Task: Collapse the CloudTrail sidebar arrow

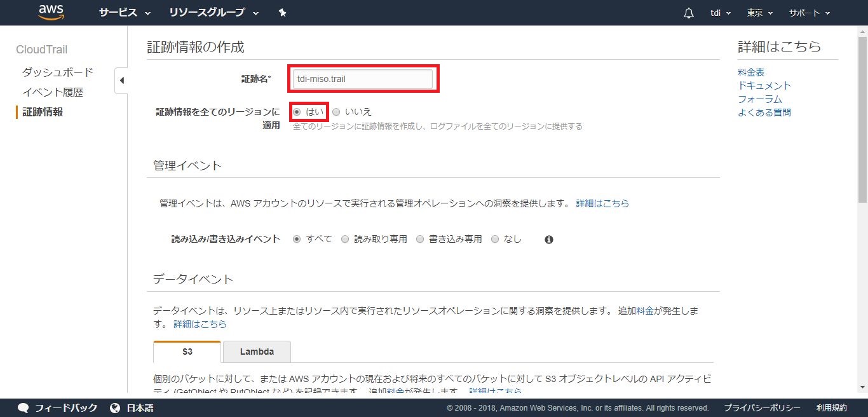Action: (x=121, y=81)
